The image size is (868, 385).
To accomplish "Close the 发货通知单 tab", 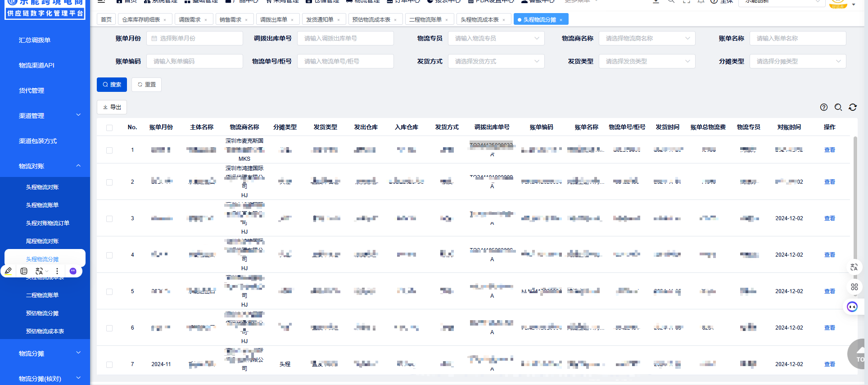I will click(339, 20).
